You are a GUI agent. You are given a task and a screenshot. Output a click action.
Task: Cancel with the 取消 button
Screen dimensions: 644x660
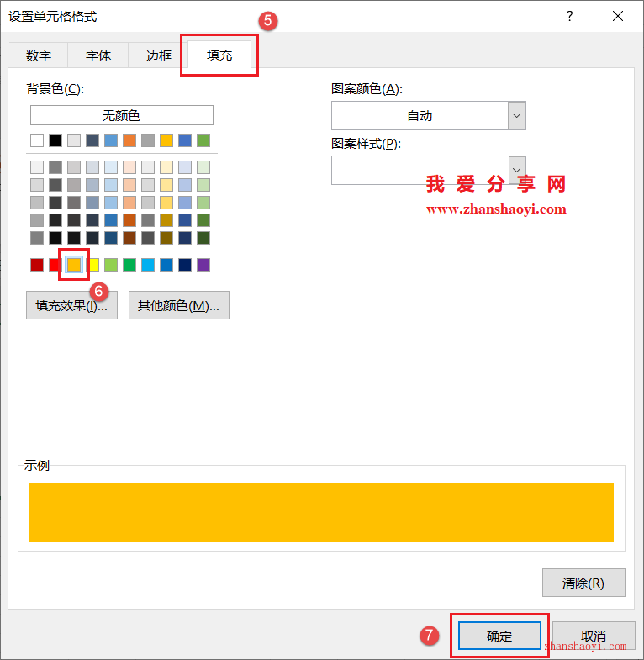(x=594, y=636)
